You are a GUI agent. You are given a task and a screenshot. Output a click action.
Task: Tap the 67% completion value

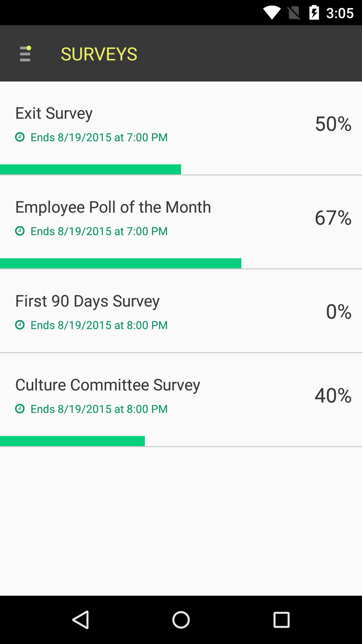point(333,218)
